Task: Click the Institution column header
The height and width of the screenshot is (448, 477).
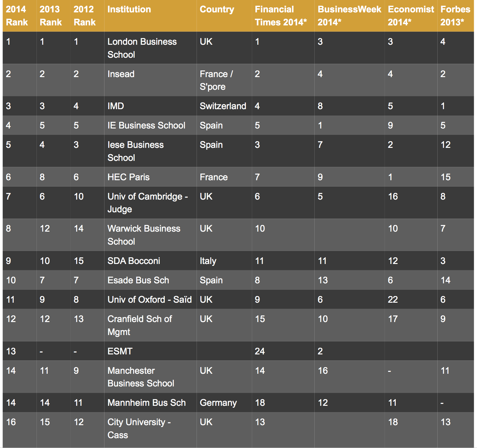Action: coord(151,16)
